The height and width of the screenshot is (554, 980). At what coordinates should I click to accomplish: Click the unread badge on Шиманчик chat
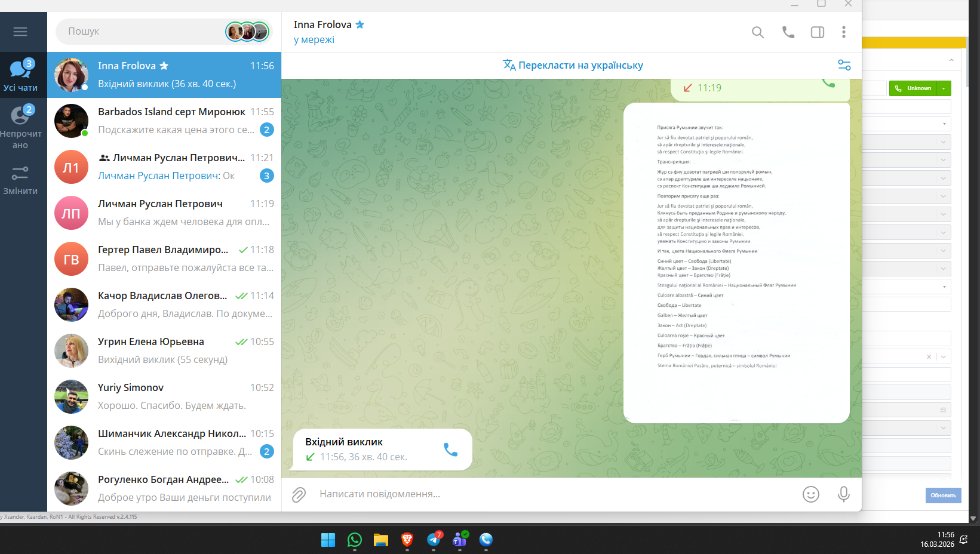267,451
